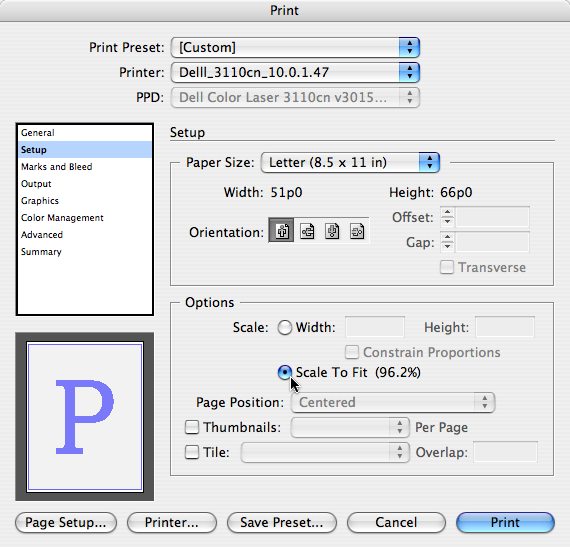Image resolution: width=570 pixels, height=547 pixels.
Task: Choose reverse landscape orientation icon
Action: [x=357, y=231]
